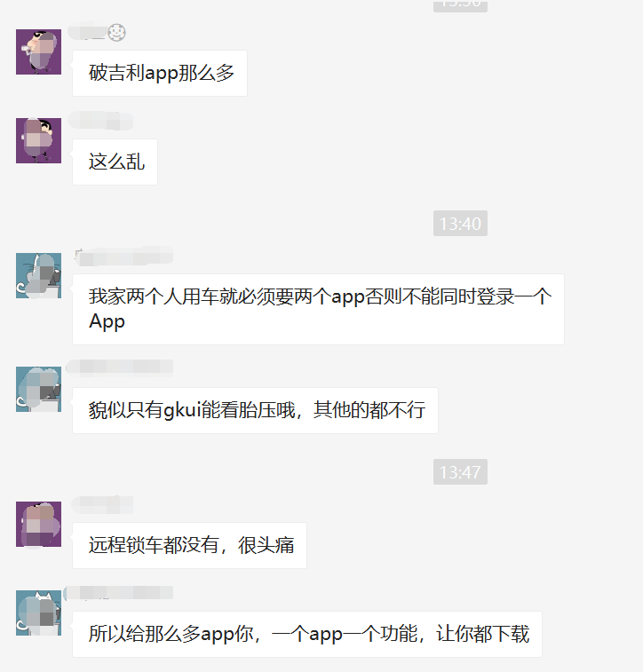Open cat avatar beside '所以给那么多app你' message
The image size is (643, 672).
(38, 613)
